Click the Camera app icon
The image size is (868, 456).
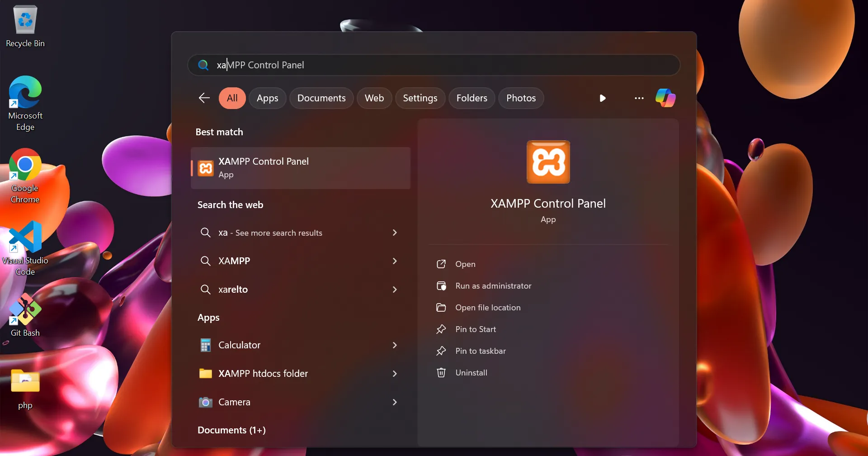[x=206, y=402]
